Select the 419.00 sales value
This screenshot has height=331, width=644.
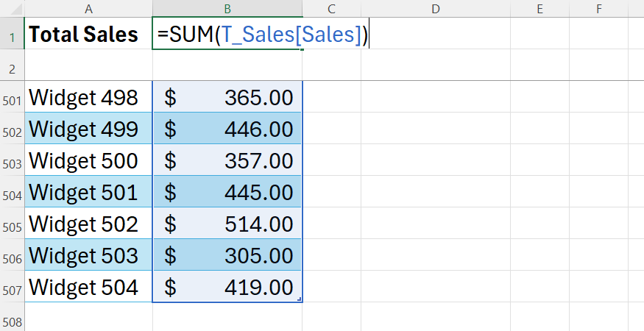coord(227,287)
